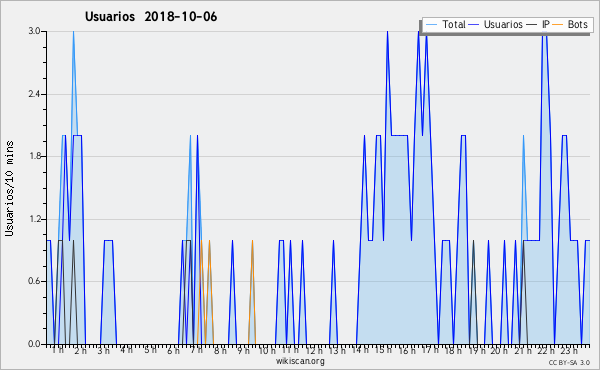
Task: Click the chart title 'Usuarios 2018-10-06'
Action: 151,16
